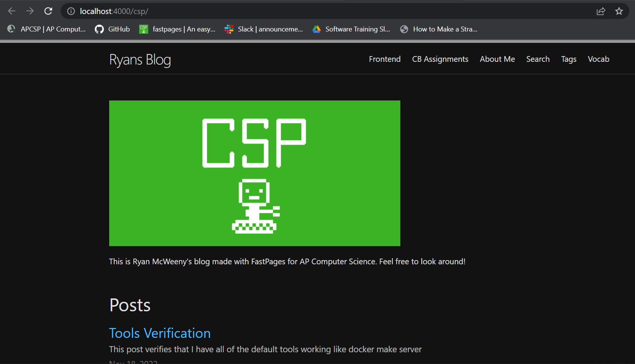The height and width of the screenshot is (364, 635).
Task: Open Software Training Slides Drive bookmark
Action: [351, 29]
